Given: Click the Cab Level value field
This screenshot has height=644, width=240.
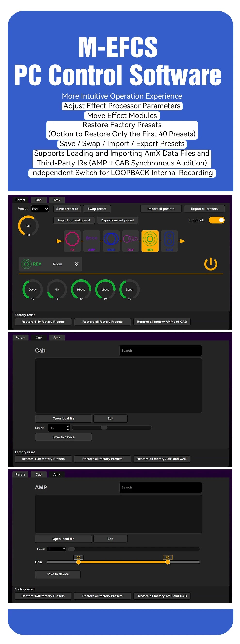Looking at the screenshot, I should [x=57, y=428].
